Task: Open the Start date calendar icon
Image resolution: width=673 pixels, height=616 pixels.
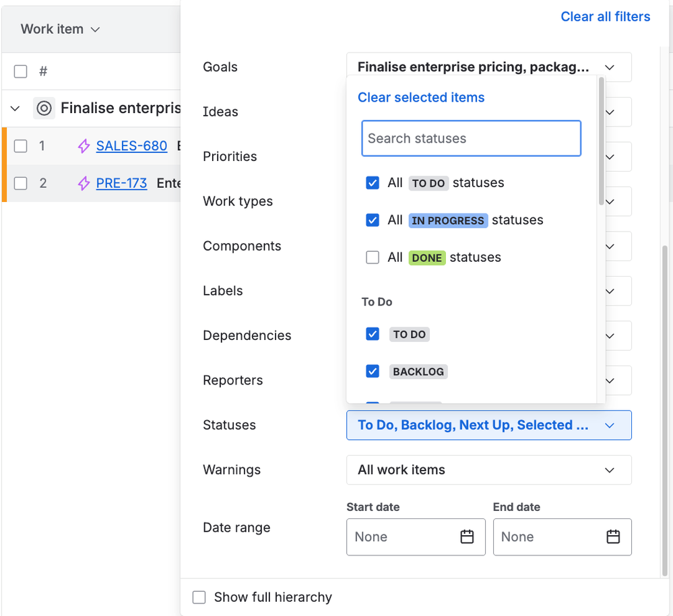Action: click(x=468, y=537)
